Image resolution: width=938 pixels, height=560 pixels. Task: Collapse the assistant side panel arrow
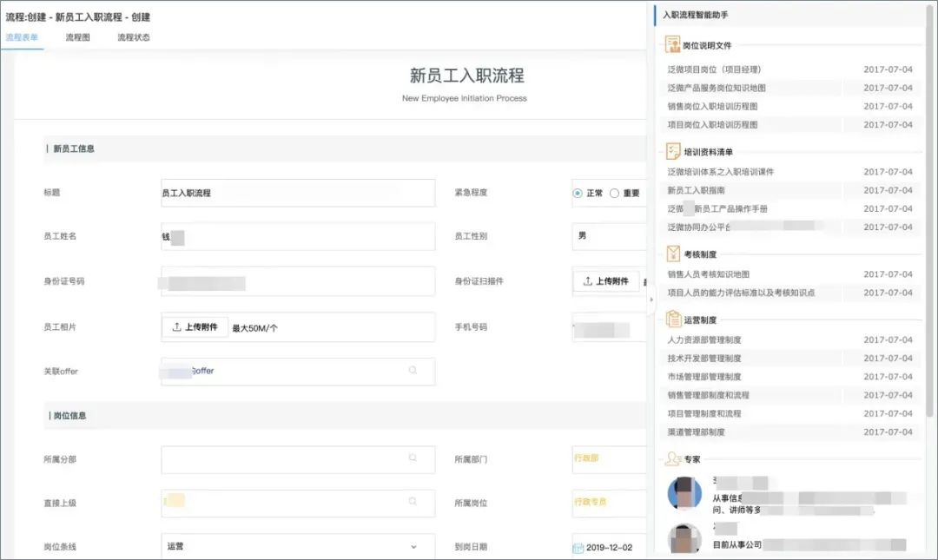click(x=651, y=300)
